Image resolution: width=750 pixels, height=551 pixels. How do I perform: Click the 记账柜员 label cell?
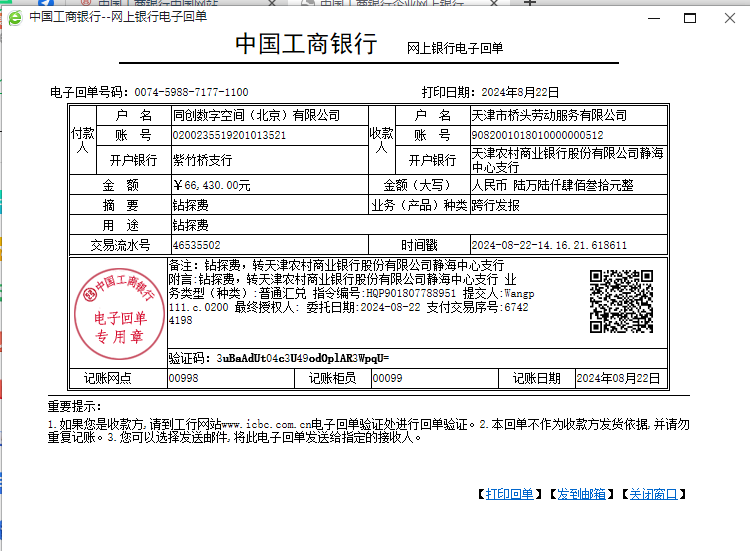click(332, 378)
